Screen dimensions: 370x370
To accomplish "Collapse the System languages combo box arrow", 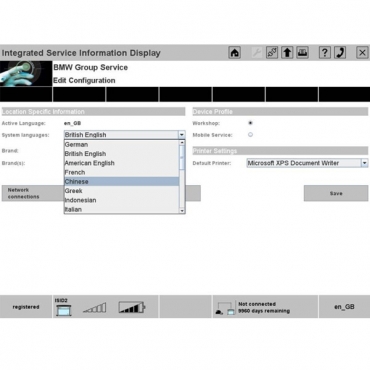I will tap(182, 135).
